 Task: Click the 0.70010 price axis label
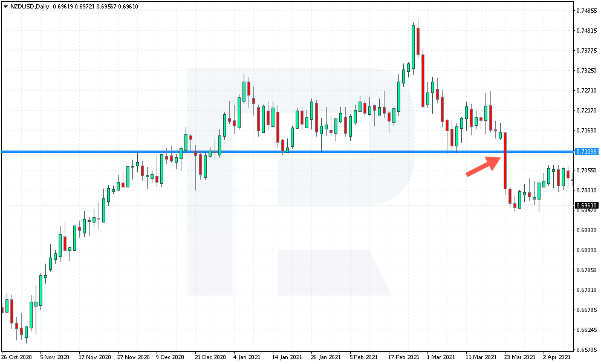586,190
